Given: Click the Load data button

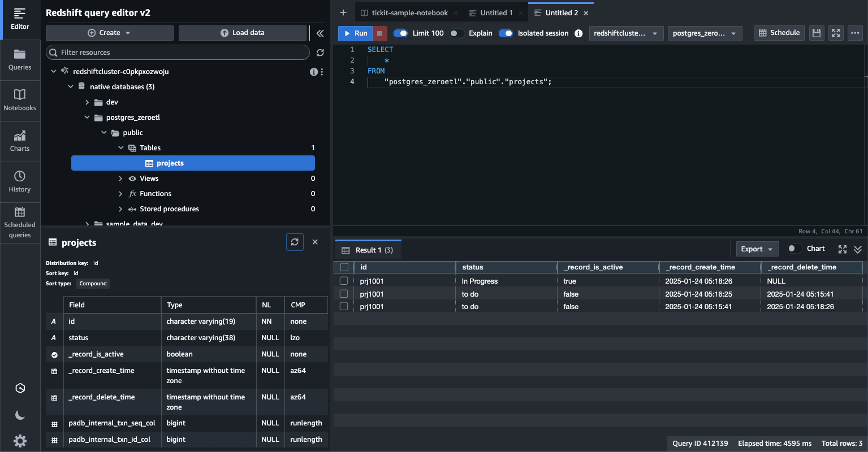Looking at the screenshot, I should (242, 33).
